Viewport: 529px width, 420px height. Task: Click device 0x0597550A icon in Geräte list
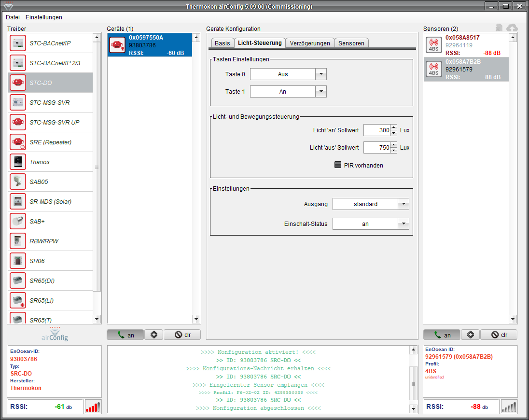click(x=117, y=45)
